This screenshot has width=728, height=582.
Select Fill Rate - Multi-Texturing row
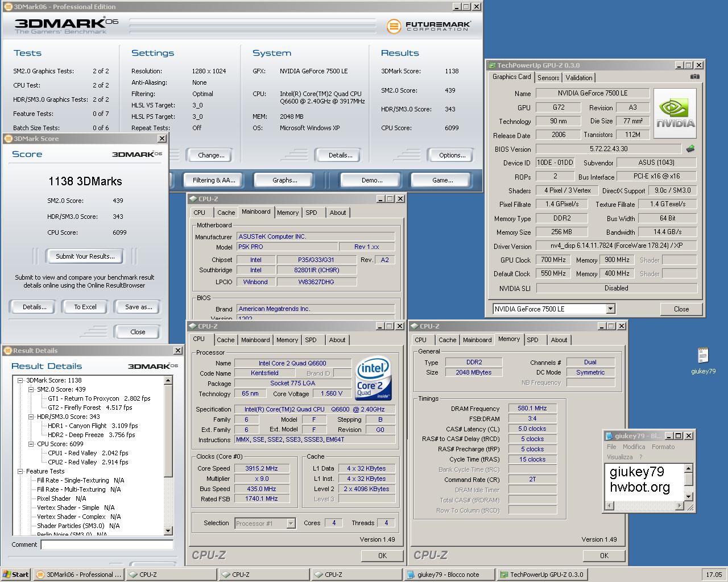[x=79, y=489]
